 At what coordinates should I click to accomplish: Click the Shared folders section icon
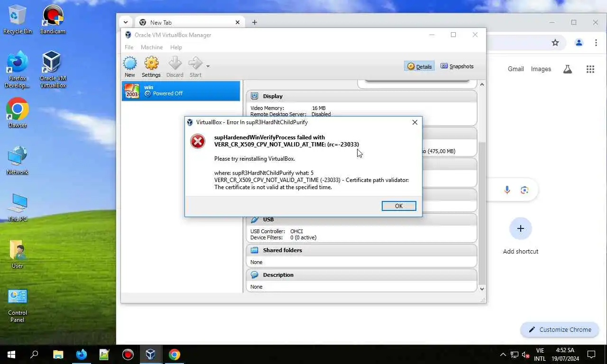[255, 250]
